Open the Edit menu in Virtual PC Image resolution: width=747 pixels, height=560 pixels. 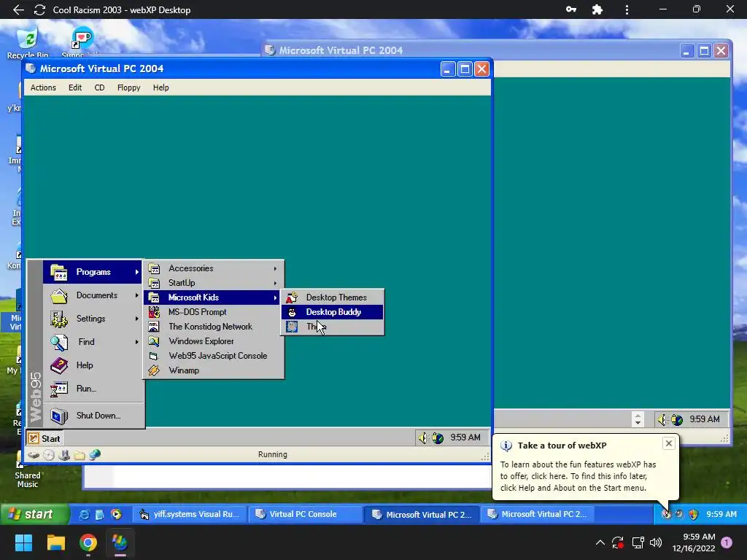(x=75, y=87)
